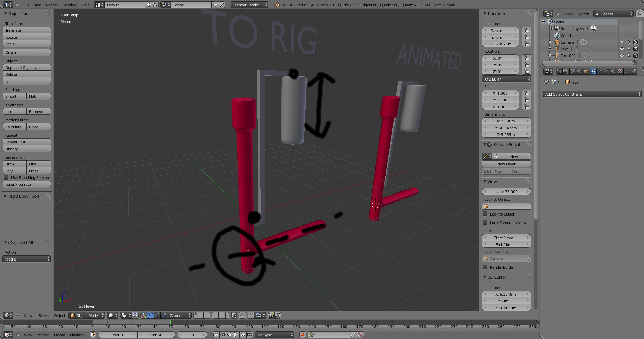The height and width of the screenshot is (339, 644).
Task: Click the rotate manipulator arc icon
Action: click(157, 315)
